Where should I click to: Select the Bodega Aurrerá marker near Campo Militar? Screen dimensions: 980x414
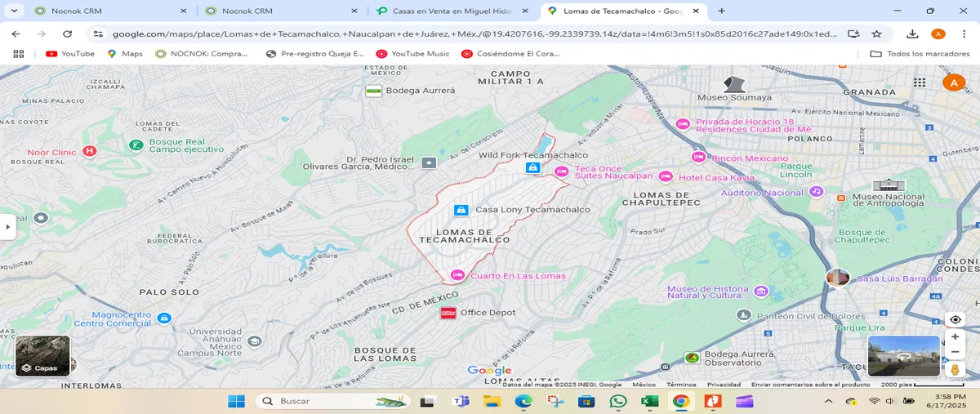pyautogui.click(x=374, y=91)
